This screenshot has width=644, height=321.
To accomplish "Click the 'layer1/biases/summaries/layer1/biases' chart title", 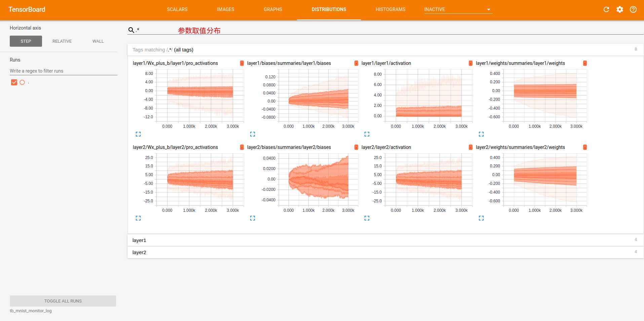I will tap(289, 63).
